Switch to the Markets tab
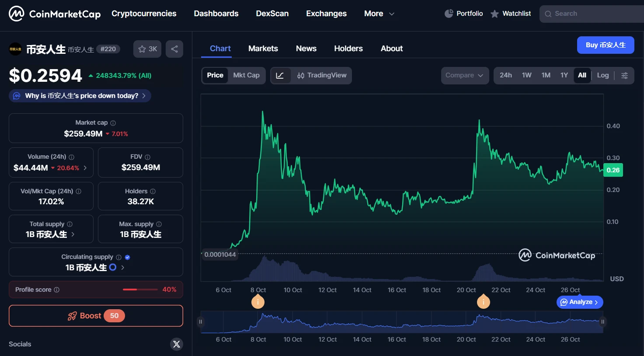 click(263, 49)
